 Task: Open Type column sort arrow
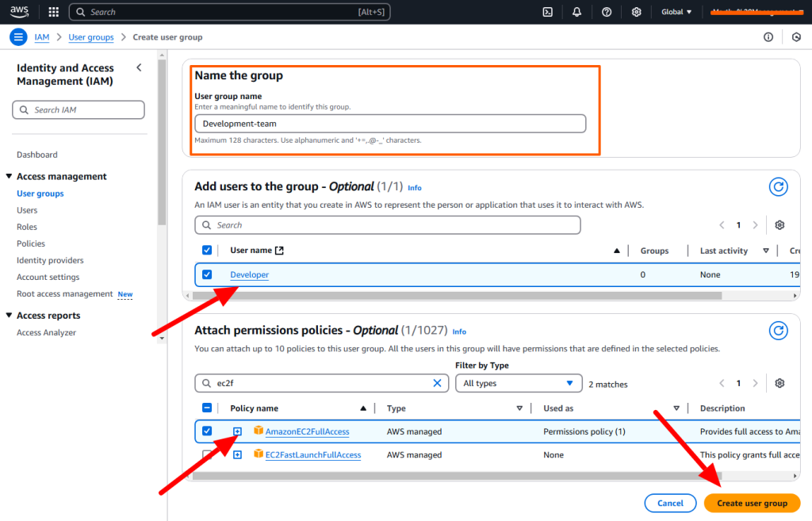click(519, 408)
